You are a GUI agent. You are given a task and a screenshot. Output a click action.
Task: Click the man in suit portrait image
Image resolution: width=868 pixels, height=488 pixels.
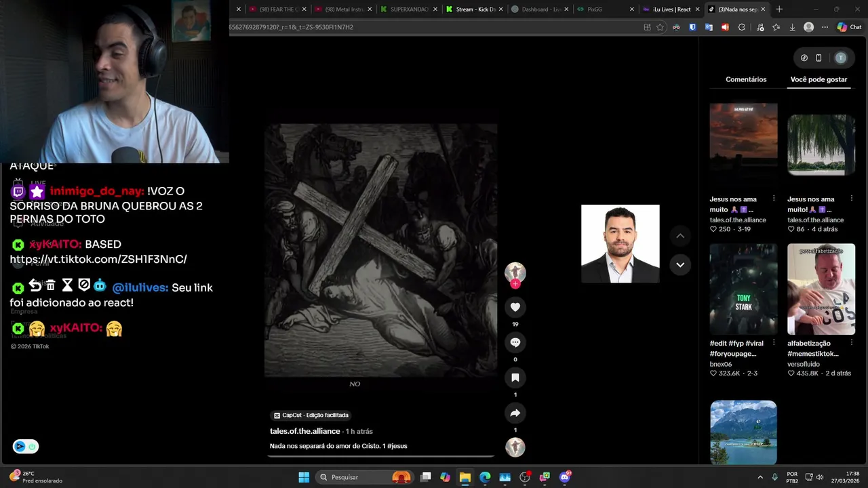point(620,243)
